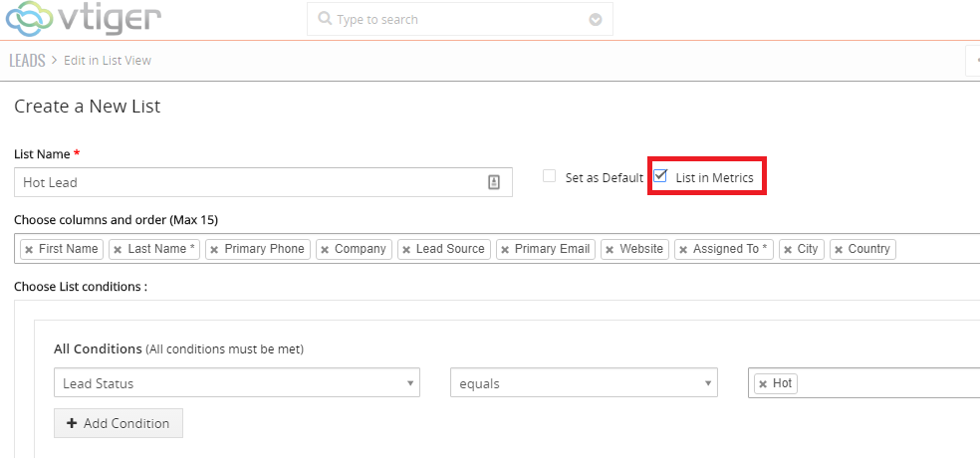Viewport: 980px width, 458px height.
Task: Remove the Lead Source column tag
Action: click(x=406, y=249)
